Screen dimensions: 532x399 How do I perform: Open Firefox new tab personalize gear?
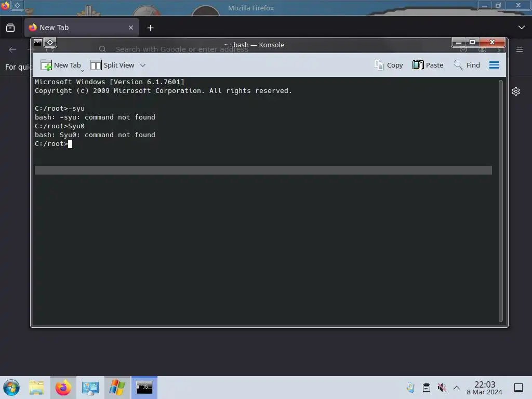point(516,91)
